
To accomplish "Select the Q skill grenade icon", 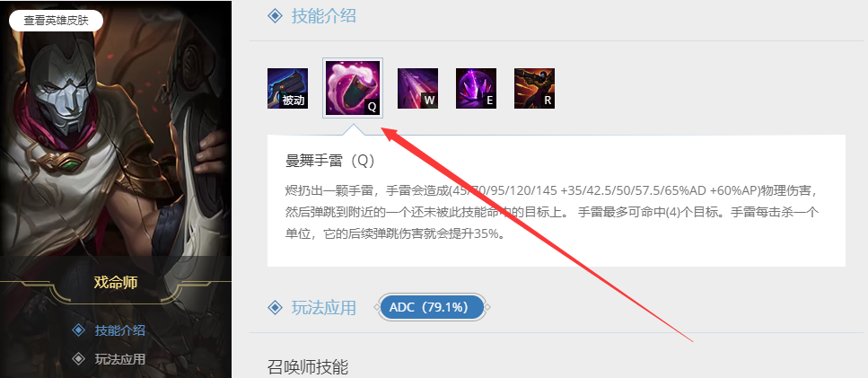I will (353, 88).
